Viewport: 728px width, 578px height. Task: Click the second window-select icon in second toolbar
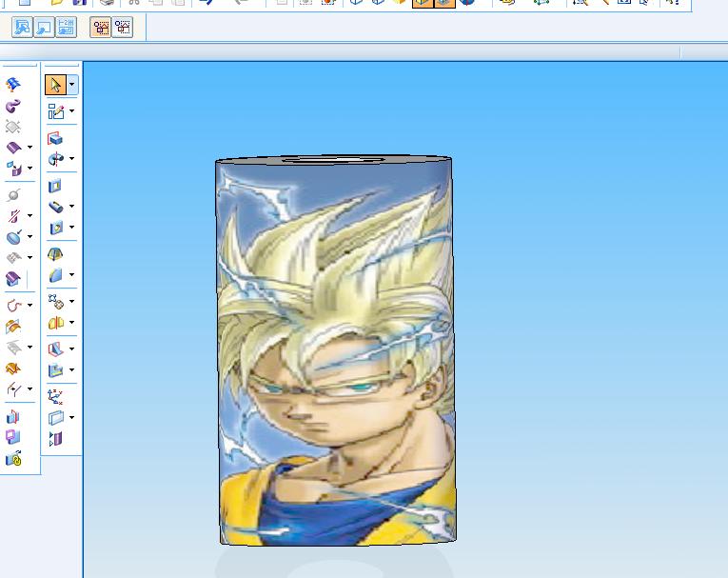(x=44, y=28)
